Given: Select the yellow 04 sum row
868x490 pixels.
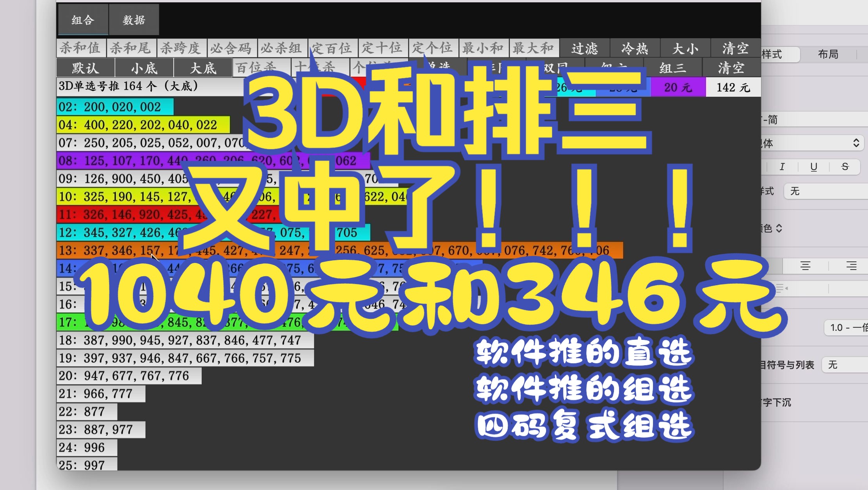Looking at the screenshot, I should [x=143, y=125].
